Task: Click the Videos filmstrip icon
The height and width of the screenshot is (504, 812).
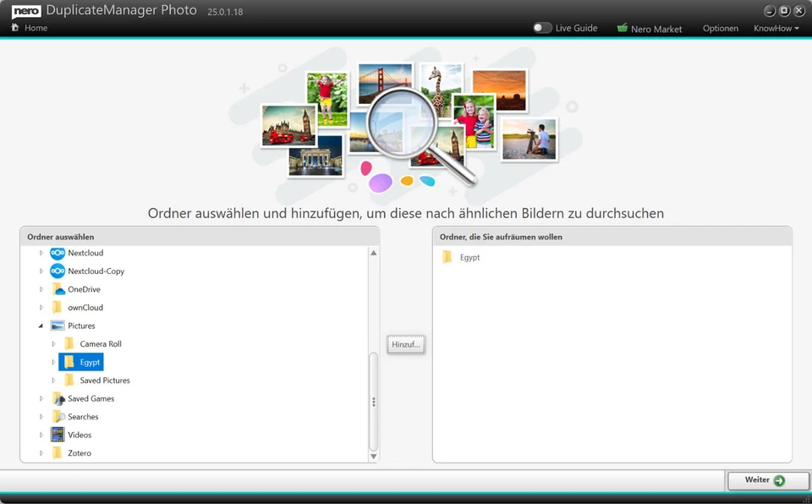Action: 58,434
